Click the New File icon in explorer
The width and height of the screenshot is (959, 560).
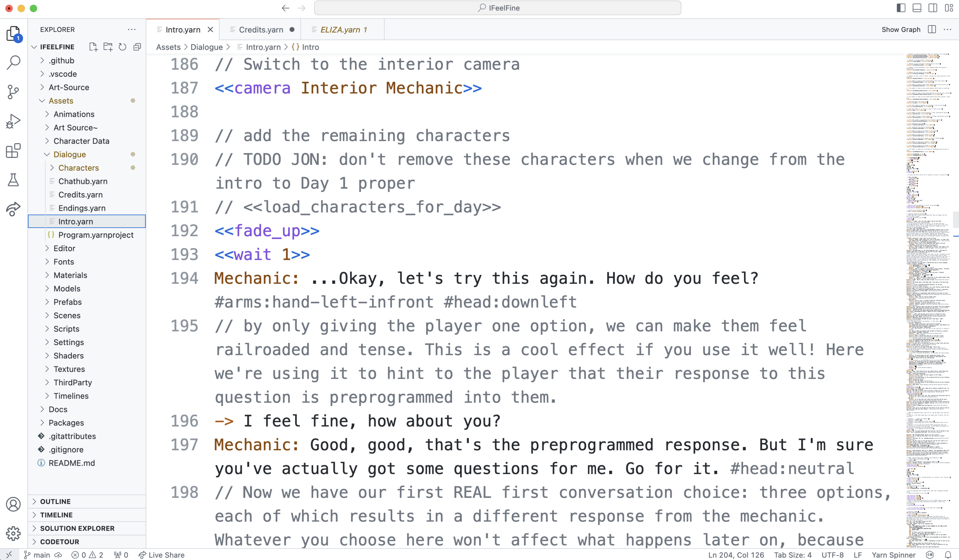click(x=93, y=47)
